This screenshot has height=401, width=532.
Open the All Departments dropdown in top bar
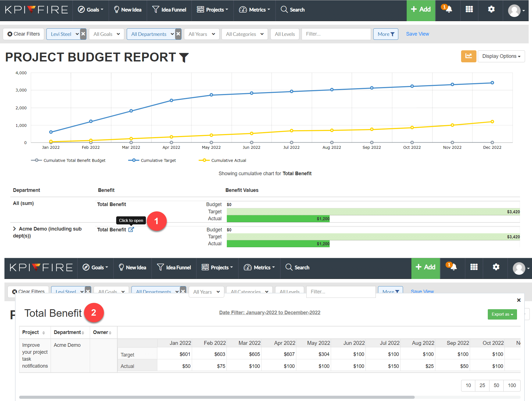151,34
